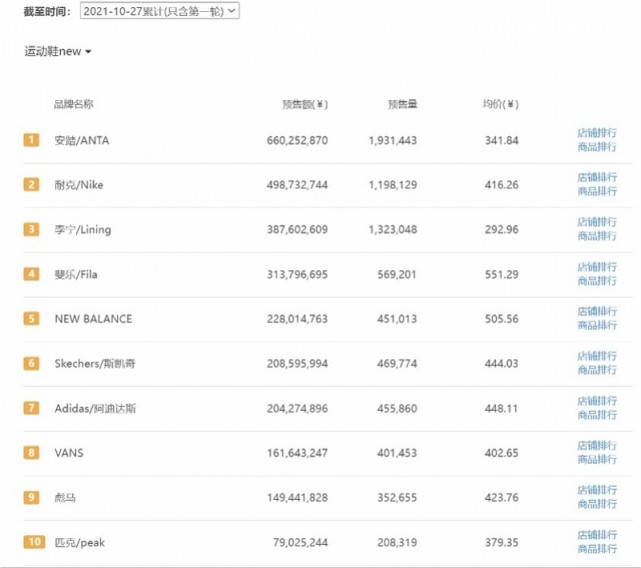Click presale volume 1,931,443
641x568 pixels.
[x=393, y=141]
